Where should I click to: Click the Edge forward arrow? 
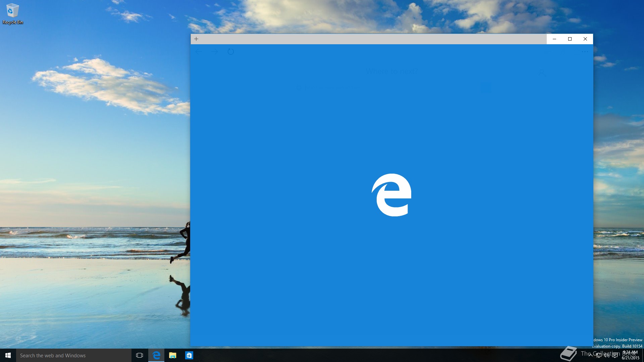click(215, 52)
